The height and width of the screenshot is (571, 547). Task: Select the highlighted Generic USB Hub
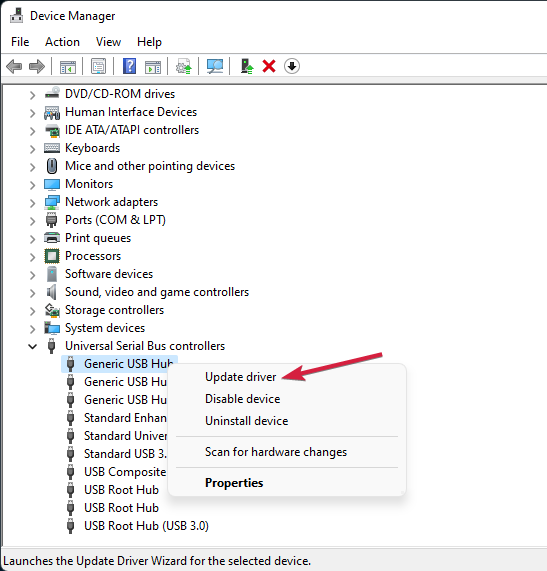[119, 364]
